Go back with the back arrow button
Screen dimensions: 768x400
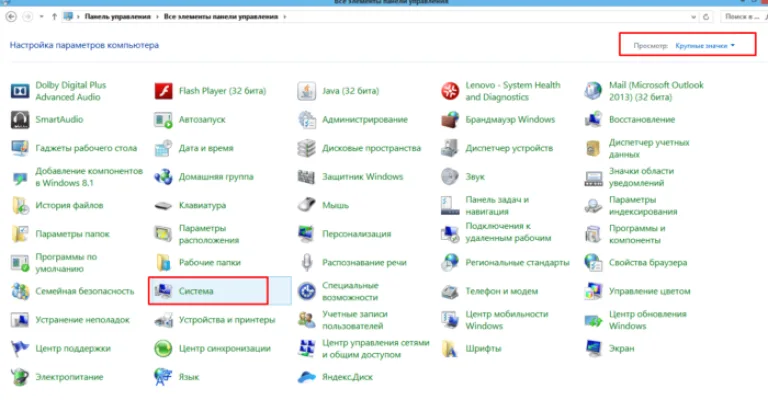[x=11, y=17]
